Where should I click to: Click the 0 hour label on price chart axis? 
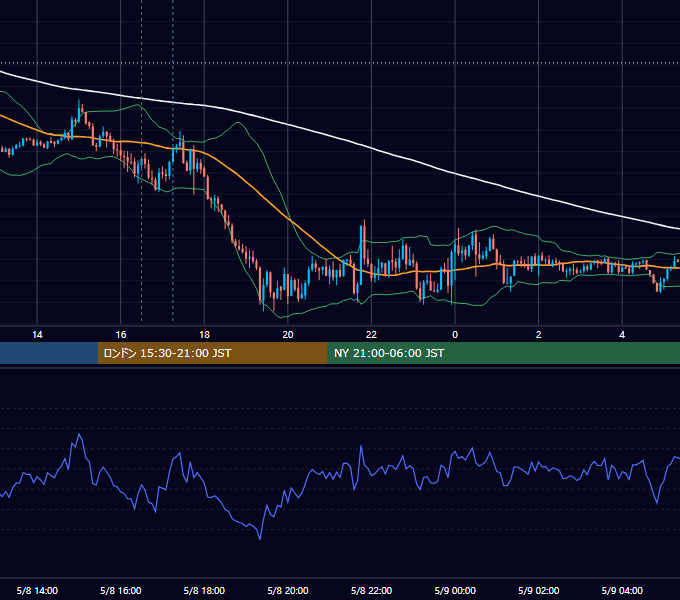coord(455,335)
